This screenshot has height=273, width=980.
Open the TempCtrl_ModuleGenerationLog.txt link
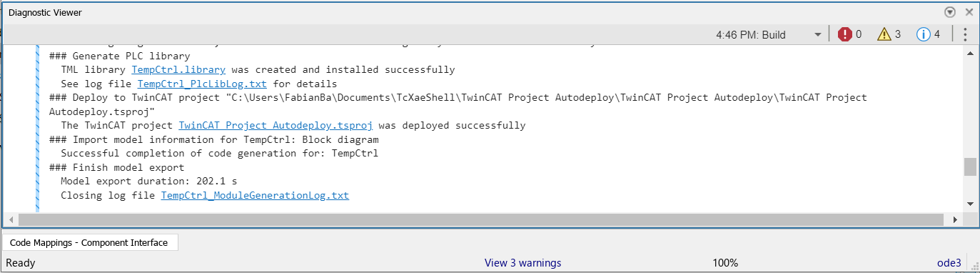[x=255, y=195]
